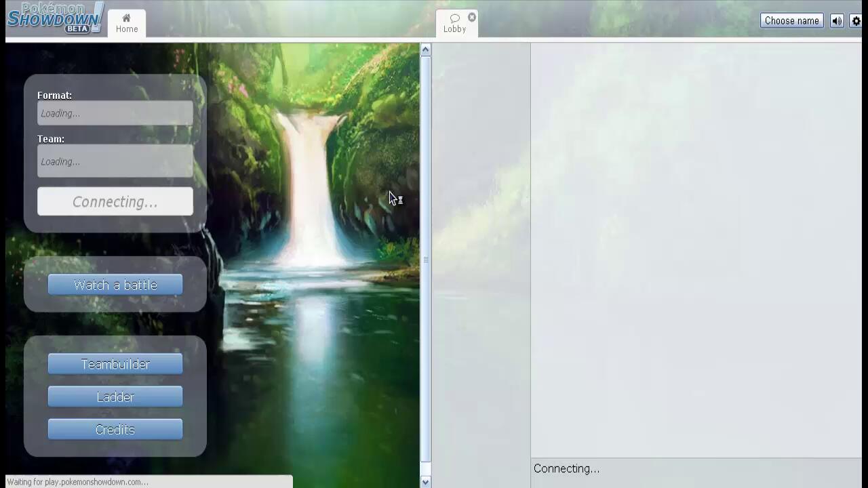Click the large Connecting... battle button
Viewport: 868px width, 488px height.
(x=115, y=202)
